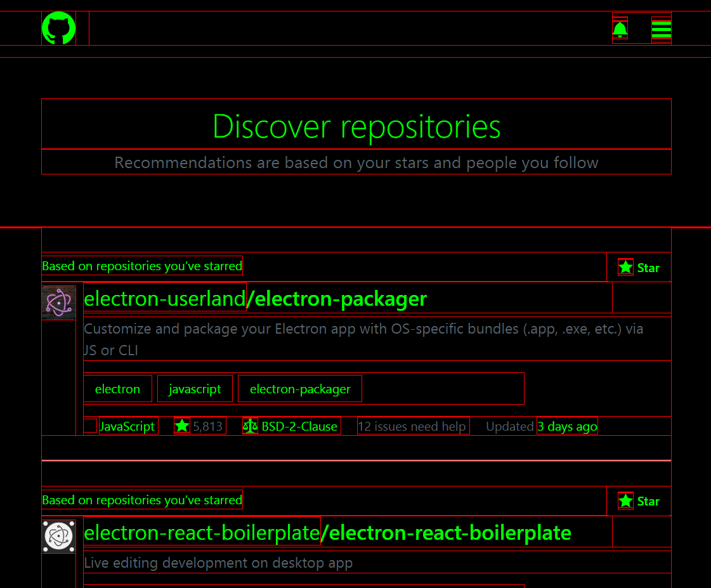Click the JavaScript language color dot
This screenshot has height=588, width=711.
pos(90,426)
